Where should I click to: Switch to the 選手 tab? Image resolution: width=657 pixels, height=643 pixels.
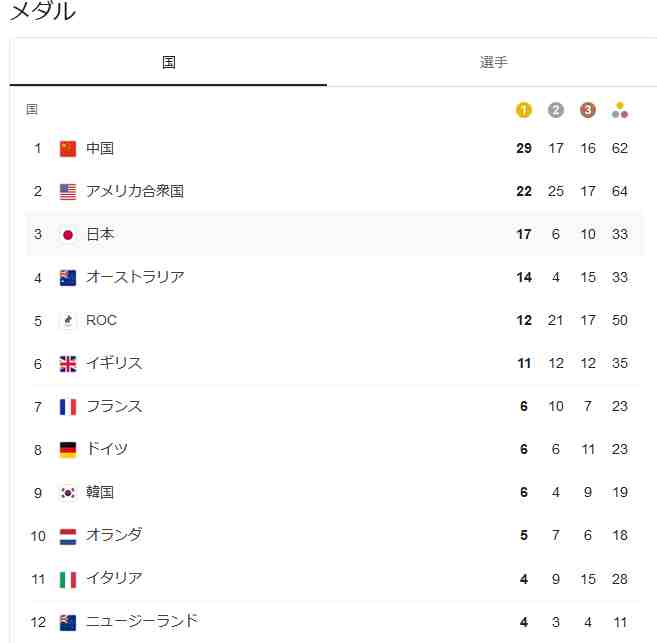click(x=493, y=62)
